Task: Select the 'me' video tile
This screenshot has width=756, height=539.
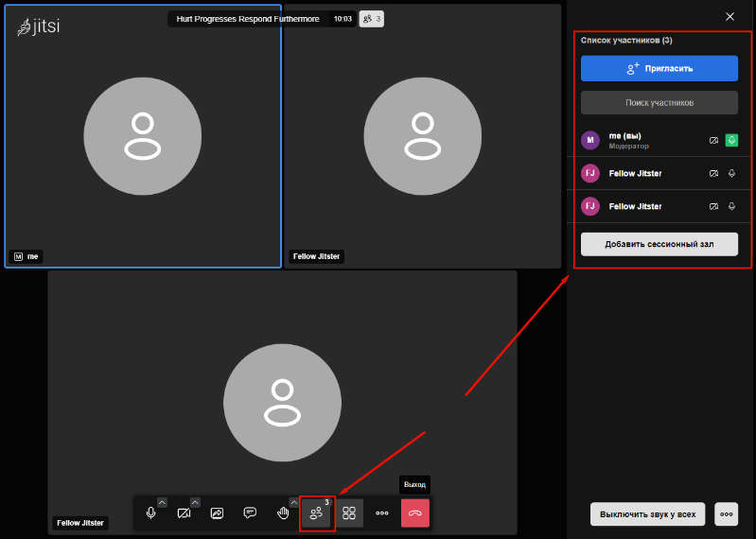Action: pyautogui.click(x=143, y=136)
